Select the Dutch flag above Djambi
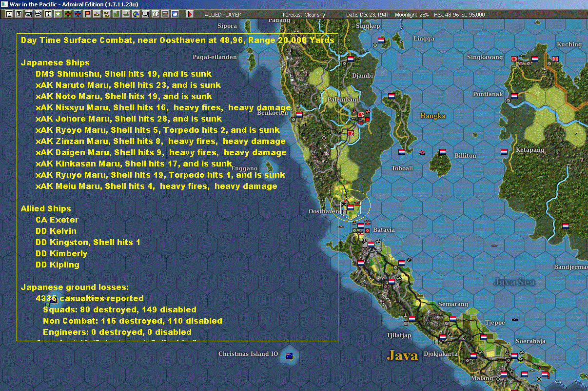 point(350,59)
